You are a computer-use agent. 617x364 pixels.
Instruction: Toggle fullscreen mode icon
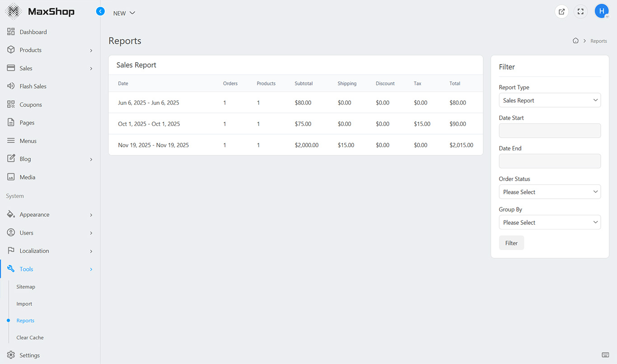pos(581,12)
